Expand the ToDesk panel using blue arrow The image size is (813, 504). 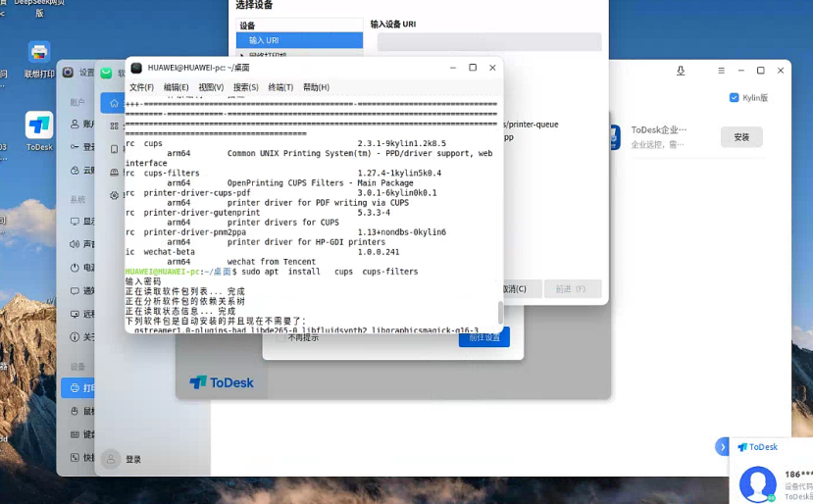722,447
